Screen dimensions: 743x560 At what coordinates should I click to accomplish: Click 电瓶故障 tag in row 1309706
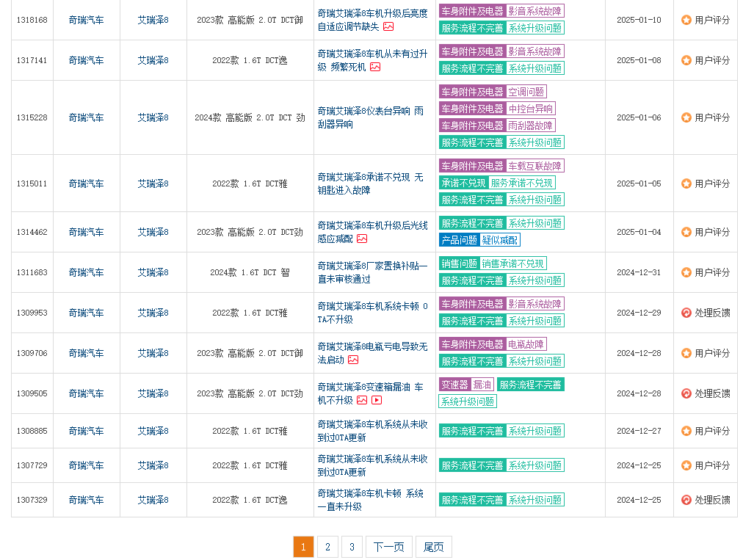pos(526,344)
